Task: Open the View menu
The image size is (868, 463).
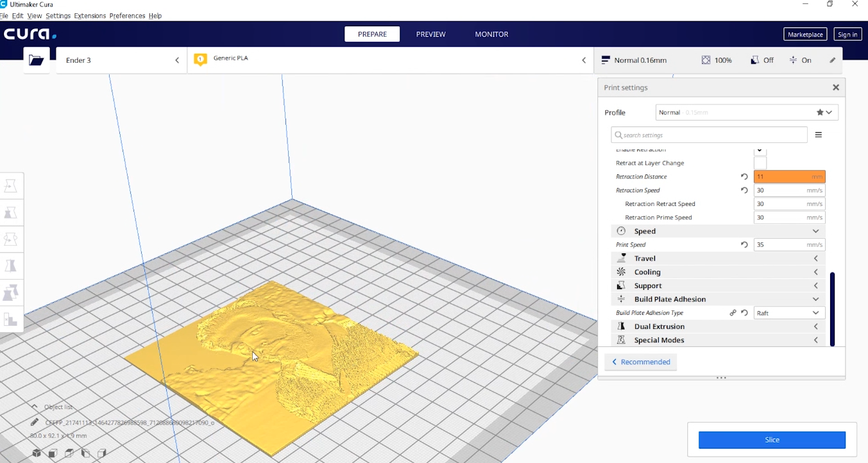Action: point(35,15)
